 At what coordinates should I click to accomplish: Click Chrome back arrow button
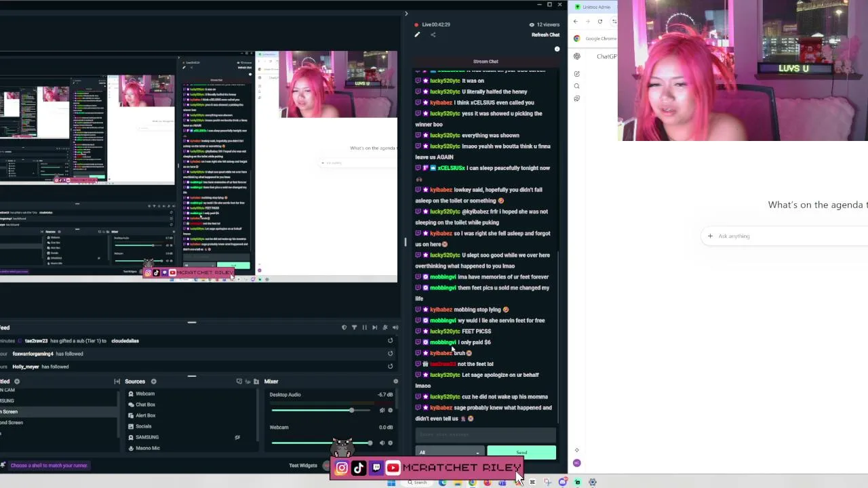[x=576, y=22]
